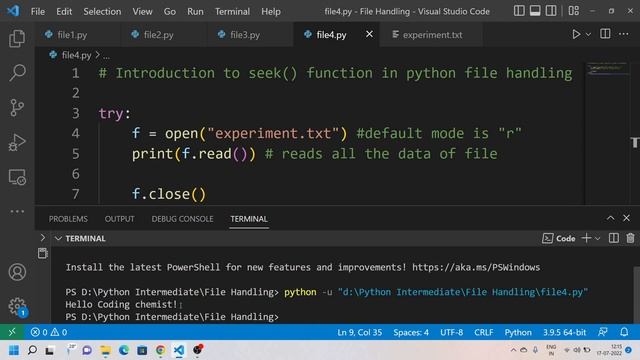Close the bottom panel
Screen dimensions: 640x360
pyautogui.click(x=627, y=218)
